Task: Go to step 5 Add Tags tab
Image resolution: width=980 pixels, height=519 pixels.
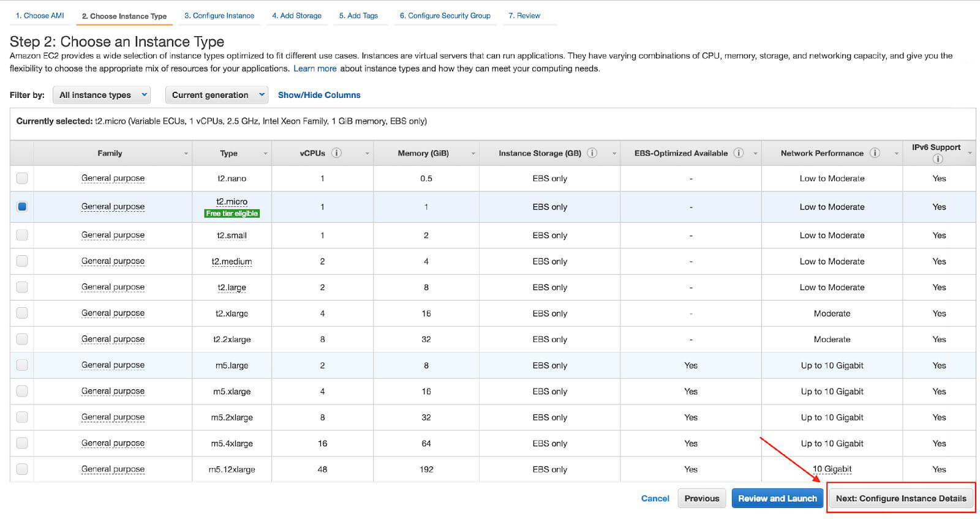Action: [x=358, y=15]
